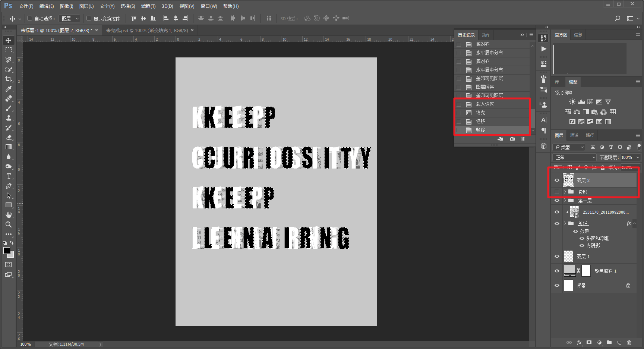Hide the 背景 layer eye icon
Screen dimensions: 644x349
pyautogui.click(x=557, y=286)
